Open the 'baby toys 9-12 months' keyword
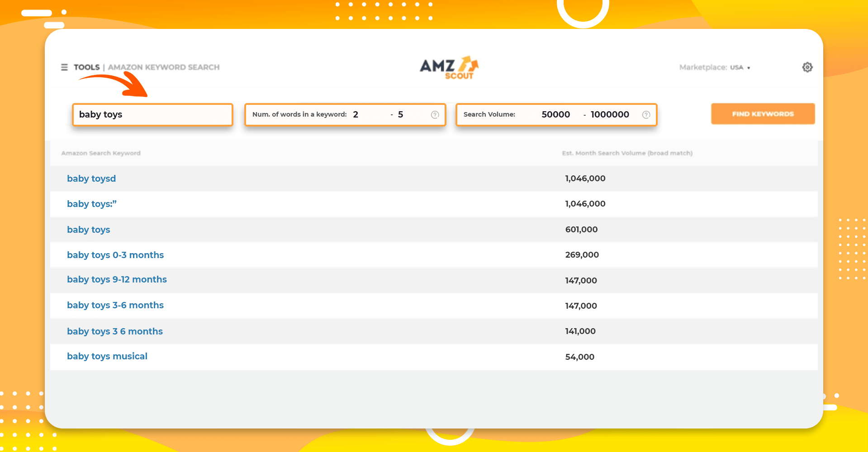868x452 pixels. click(117, 279)
